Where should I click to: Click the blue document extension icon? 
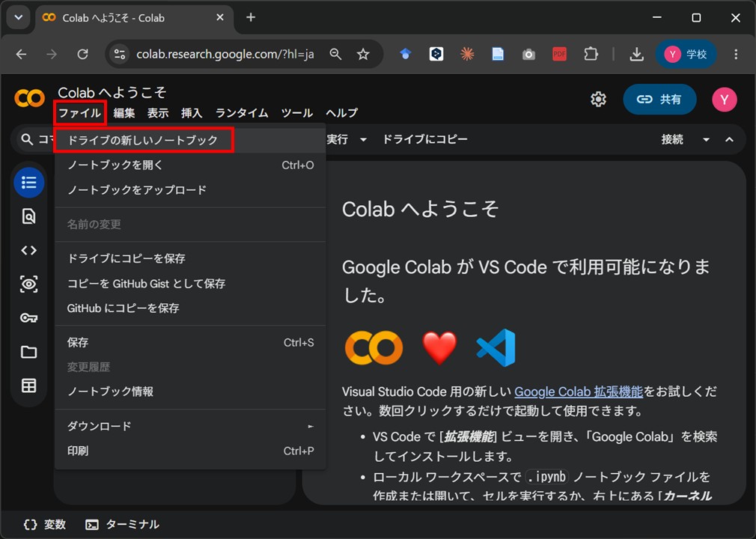click(x=498, y=54)
